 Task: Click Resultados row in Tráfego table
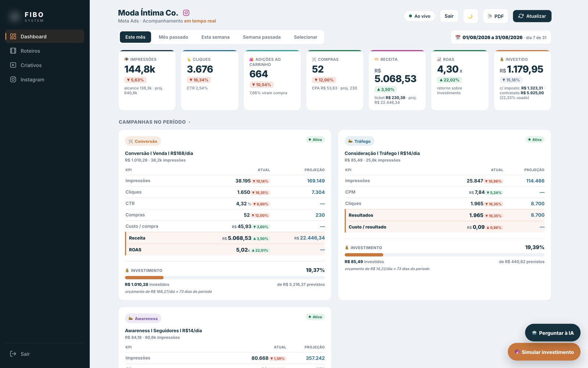click(x=445, y=215)
